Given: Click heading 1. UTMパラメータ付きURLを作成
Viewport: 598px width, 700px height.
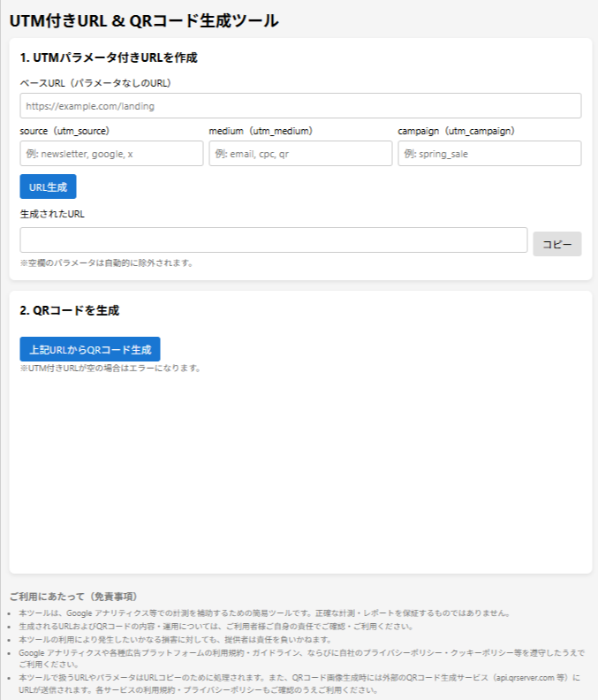Looking at the screenshot, I should tap(109, 57).
